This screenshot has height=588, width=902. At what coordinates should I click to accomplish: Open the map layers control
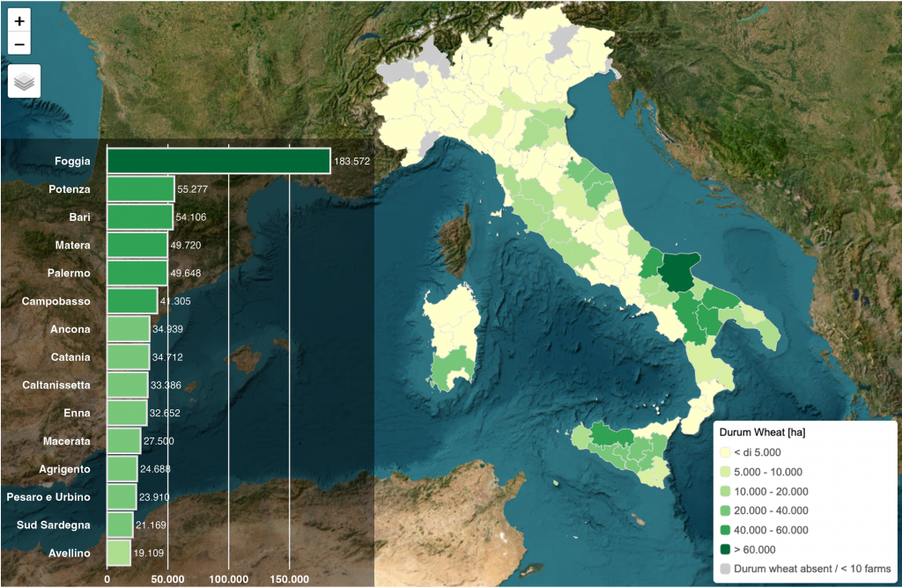(x=24, y=81)
